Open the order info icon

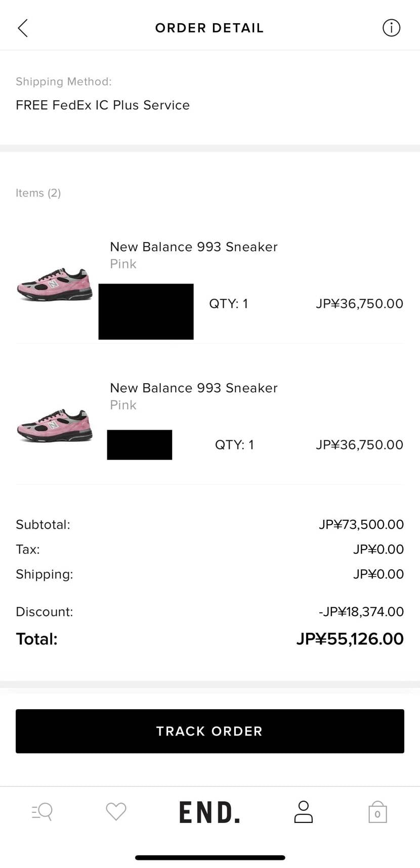click(391, 28)
